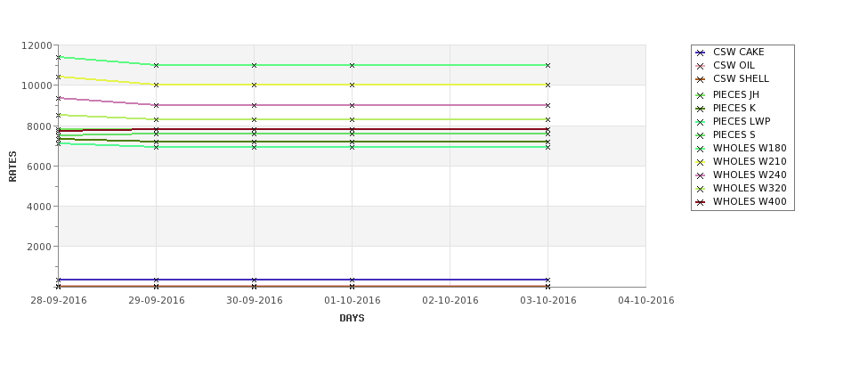This screenshot has width=868, height=382.
Task: Click the WHOLES W210 data point on 30-09-2016
Action: point(254,85)
